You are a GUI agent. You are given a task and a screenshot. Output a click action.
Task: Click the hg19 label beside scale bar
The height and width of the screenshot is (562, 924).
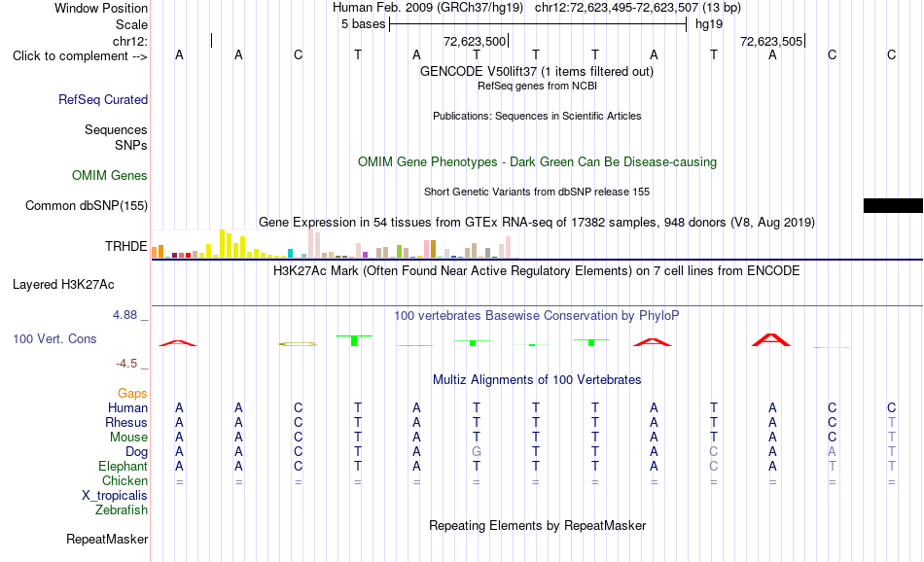click(x=709, y=24)
